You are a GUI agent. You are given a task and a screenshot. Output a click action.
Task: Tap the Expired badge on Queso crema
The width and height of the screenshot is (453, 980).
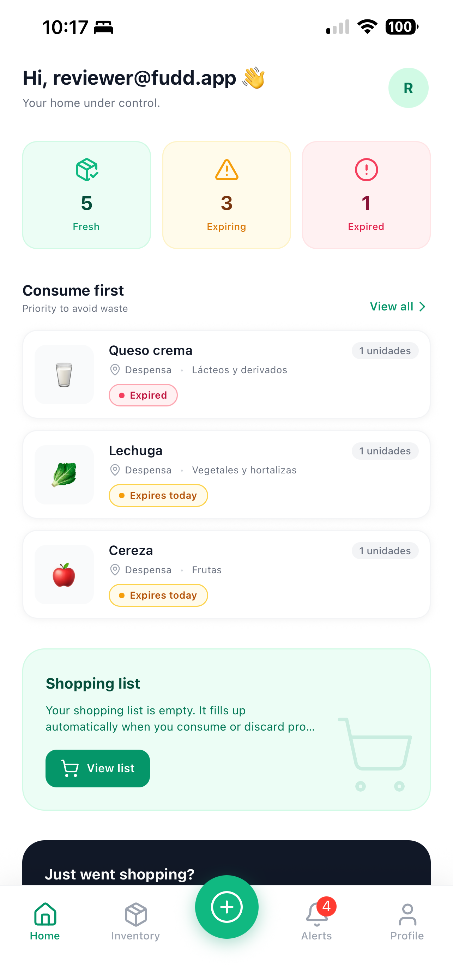(x=143, y=395)
